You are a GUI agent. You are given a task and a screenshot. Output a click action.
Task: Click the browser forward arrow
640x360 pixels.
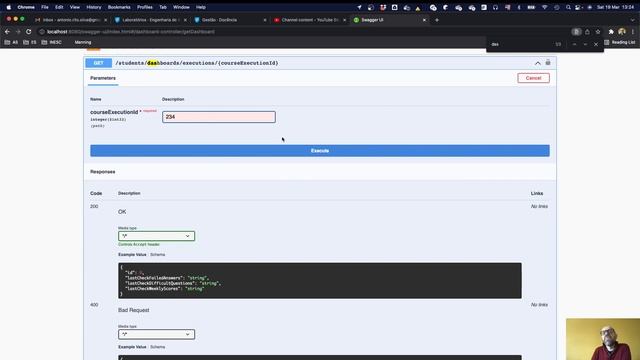pos(18,32)
